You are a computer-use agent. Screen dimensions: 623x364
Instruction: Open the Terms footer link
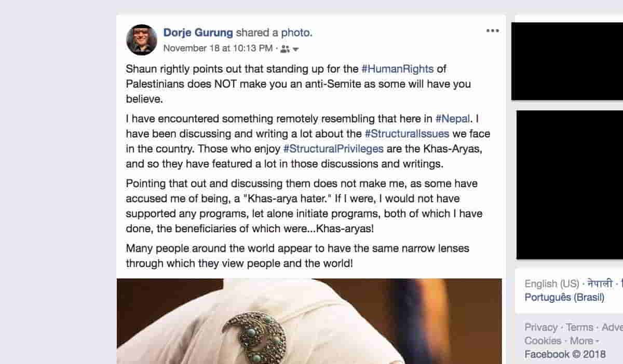(579, 327)
